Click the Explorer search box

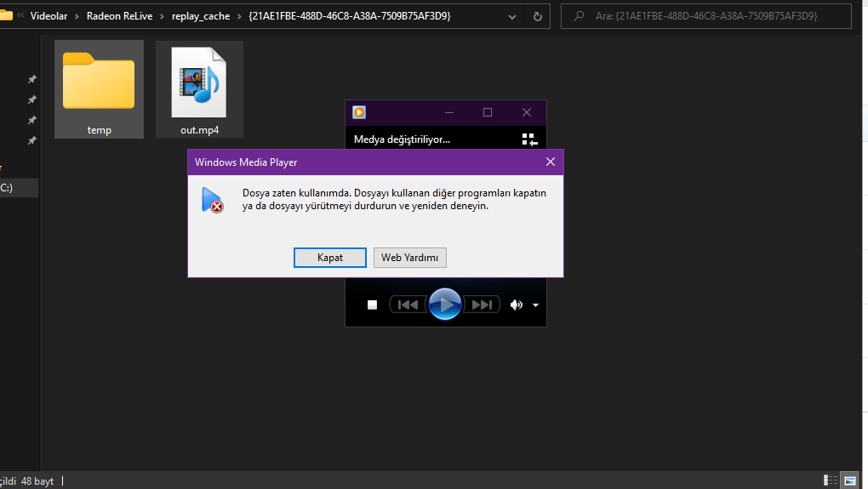705,16
